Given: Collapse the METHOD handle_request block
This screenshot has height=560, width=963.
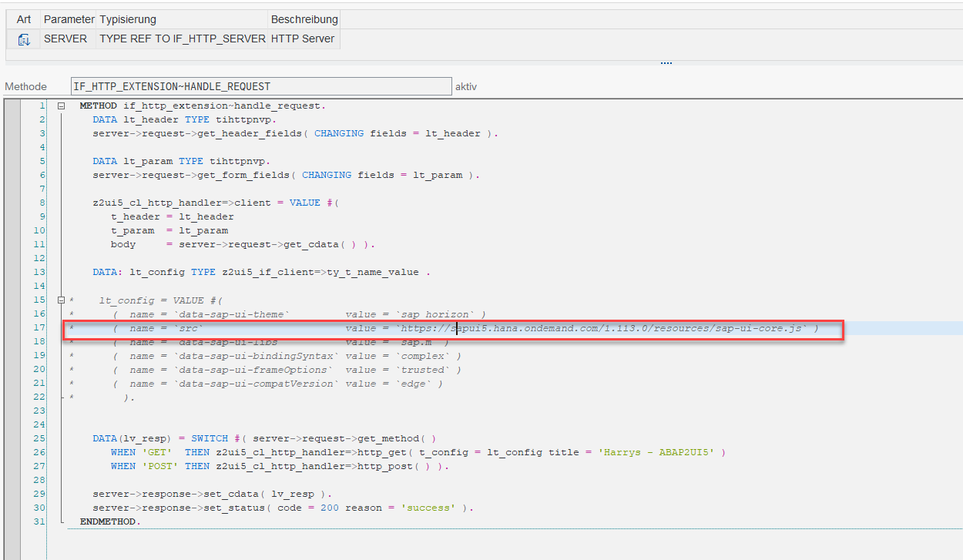Looking at the screenshot, I should click(61, 106).
